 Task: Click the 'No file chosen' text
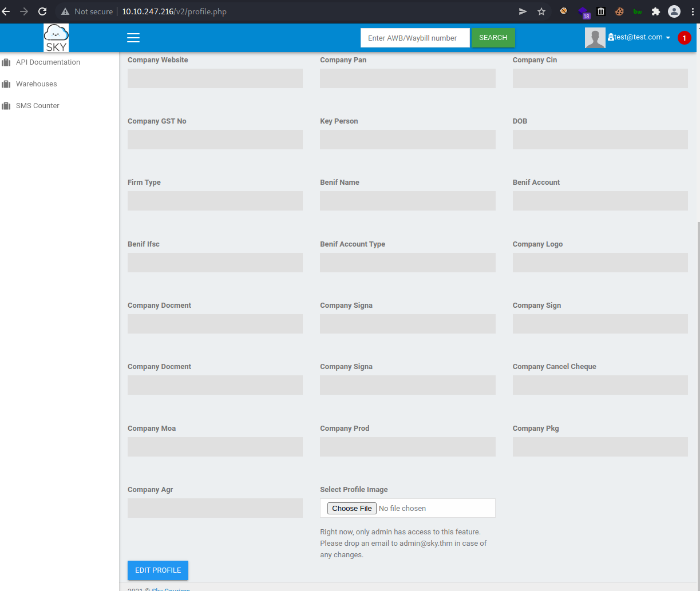pyautogui.click(x=402, y=508)
